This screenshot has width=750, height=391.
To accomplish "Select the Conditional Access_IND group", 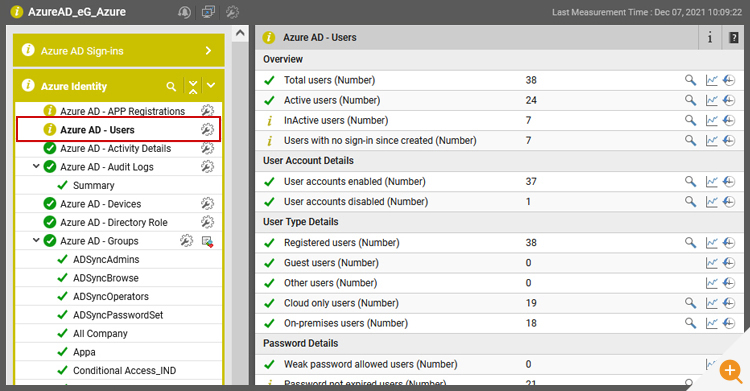I will (x=124, y=370).
